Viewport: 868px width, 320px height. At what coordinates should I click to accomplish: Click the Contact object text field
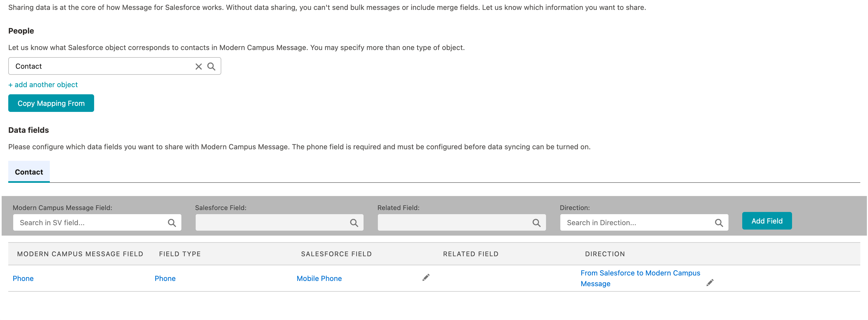pos(101,66)
